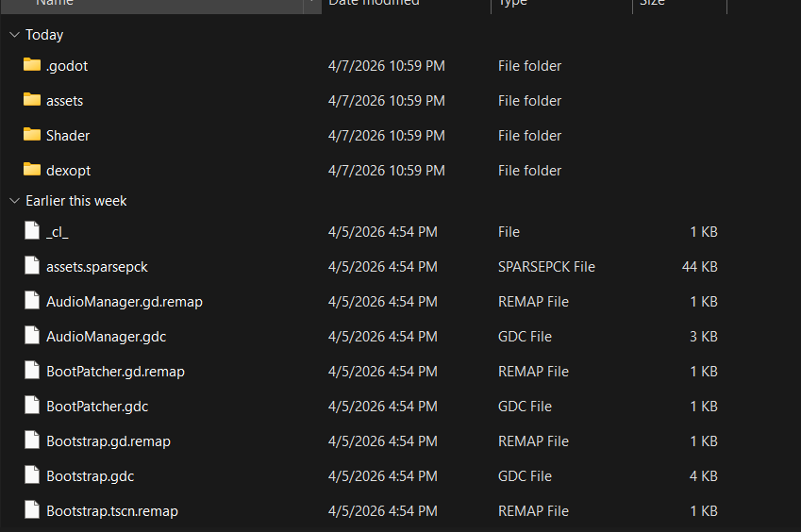801x532 pixels.
Task: Click the Bootstrap.gd.remap file icon
Action: coord(32,441)
